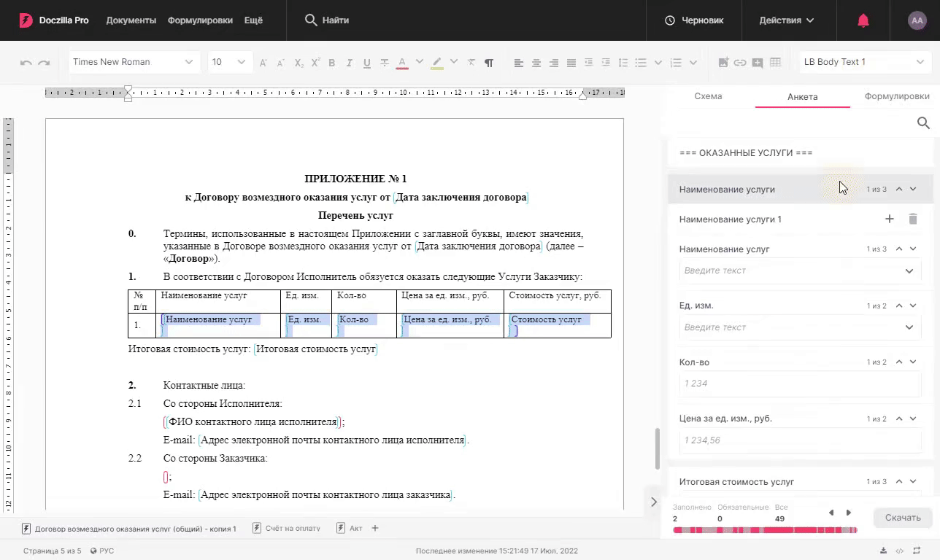Open the Действия dropdown

[787, 20]
